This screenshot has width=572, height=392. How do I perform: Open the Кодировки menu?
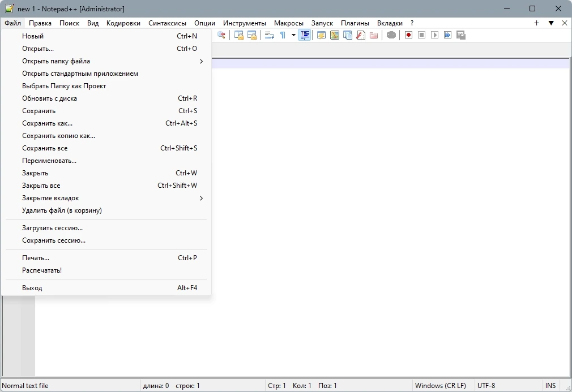123,23
